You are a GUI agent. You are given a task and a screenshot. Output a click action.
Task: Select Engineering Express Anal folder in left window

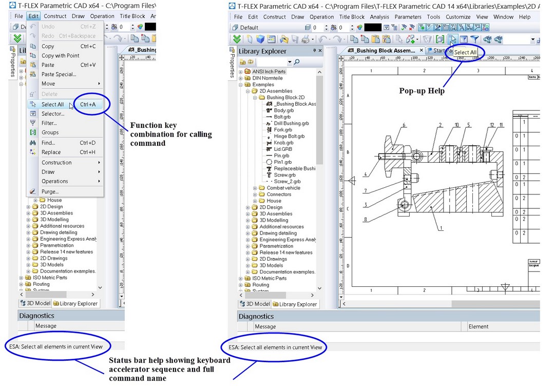point(68,239)
